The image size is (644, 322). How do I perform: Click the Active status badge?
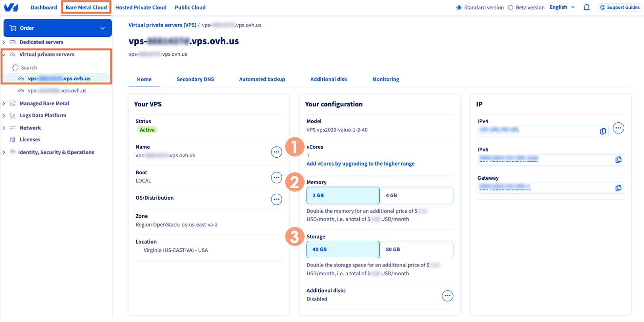[147, 130]
